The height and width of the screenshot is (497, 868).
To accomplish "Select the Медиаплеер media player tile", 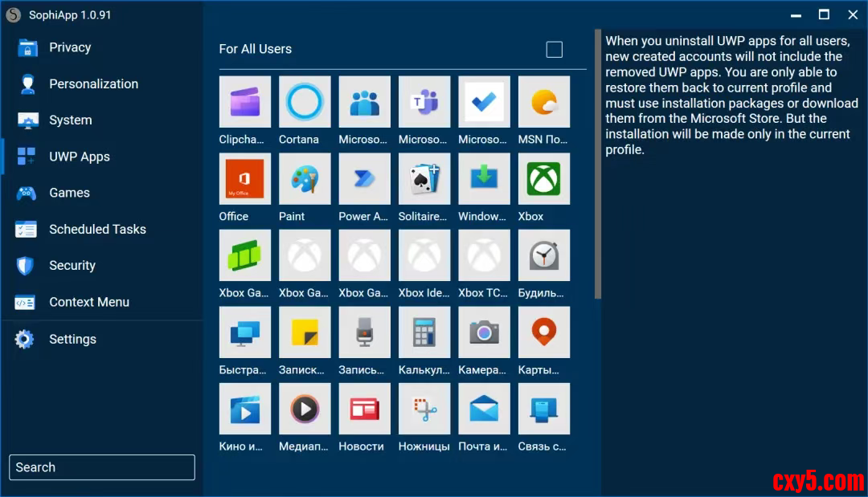I will pos(305,409).
